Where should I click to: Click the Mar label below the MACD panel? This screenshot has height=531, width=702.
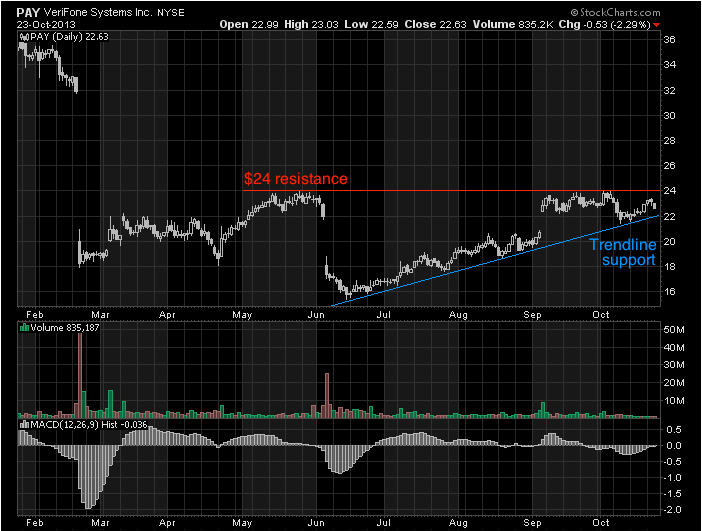click(100, 522)
